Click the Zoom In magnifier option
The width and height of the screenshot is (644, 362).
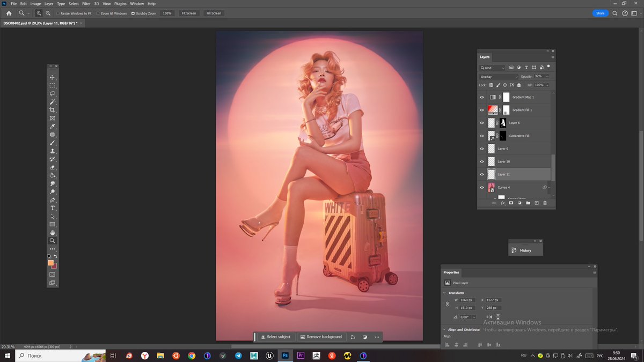(39, 13)
